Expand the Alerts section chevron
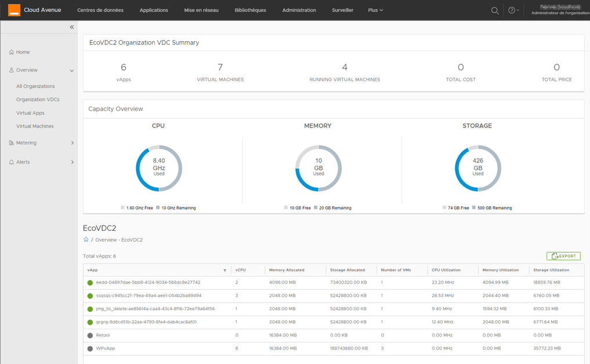 [x=73, y=162]
